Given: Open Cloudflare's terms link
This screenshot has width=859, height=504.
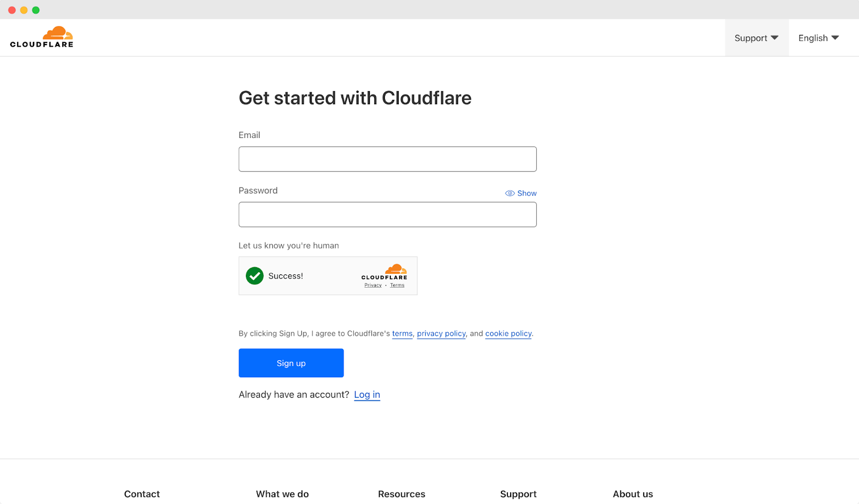Looking at the screenshot, I should pos(402,333).
